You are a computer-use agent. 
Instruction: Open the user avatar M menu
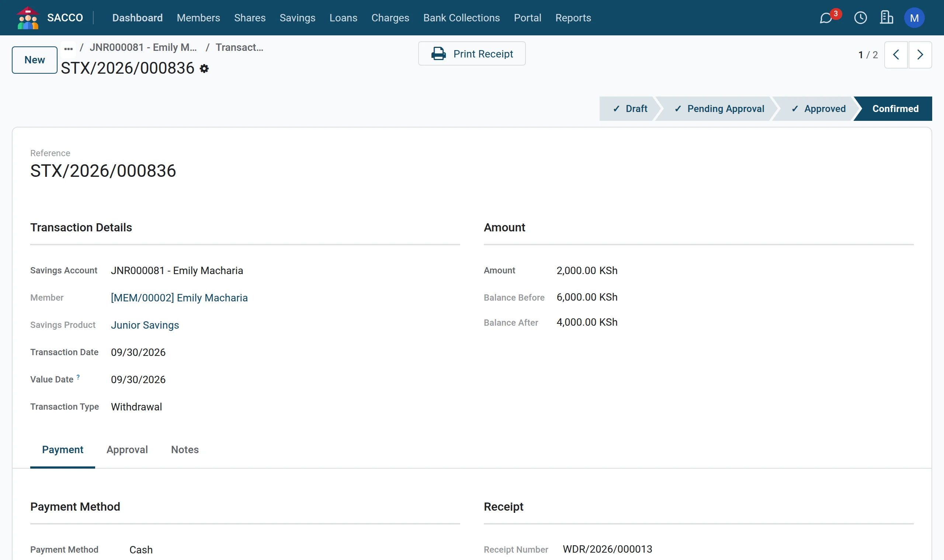pos(914,18)
